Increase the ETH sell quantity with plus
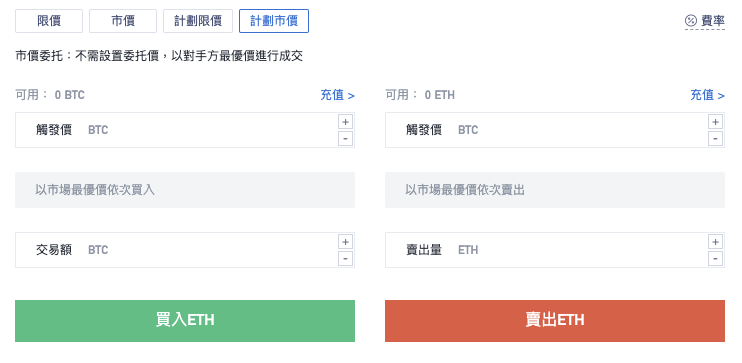The height and width of the screenshot is (363, 742). (x=716, y=242)
